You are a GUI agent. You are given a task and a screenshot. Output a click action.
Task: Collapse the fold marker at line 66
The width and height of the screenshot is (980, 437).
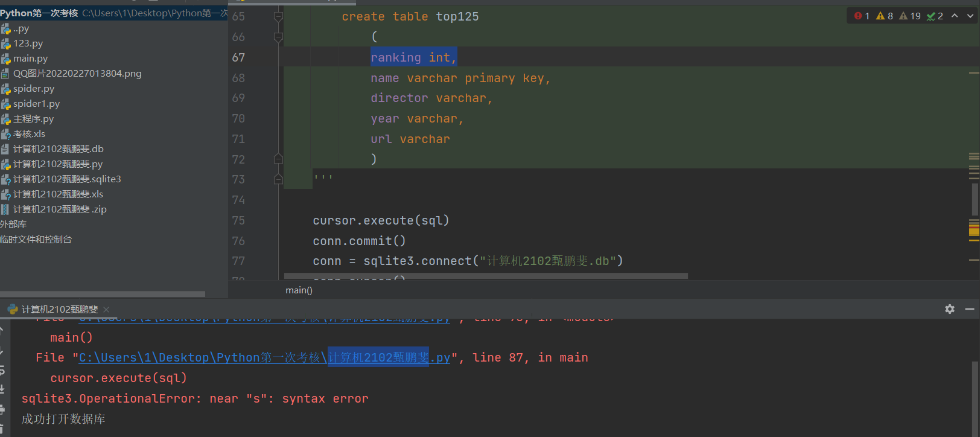point(278,37)
